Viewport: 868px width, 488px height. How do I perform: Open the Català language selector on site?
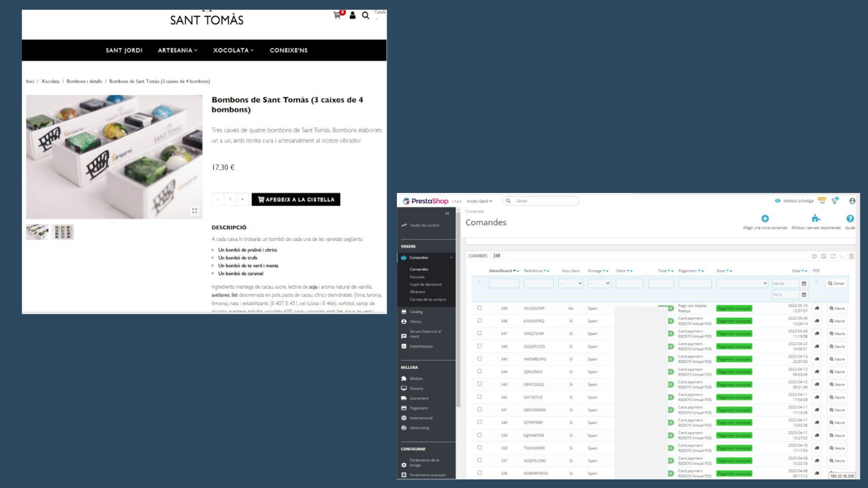[x=380, y=14]
